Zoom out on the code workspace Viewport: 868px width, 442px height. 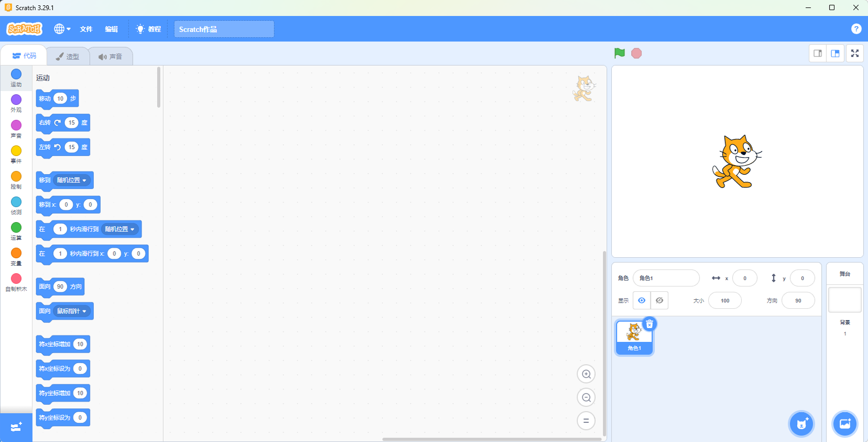586,398
